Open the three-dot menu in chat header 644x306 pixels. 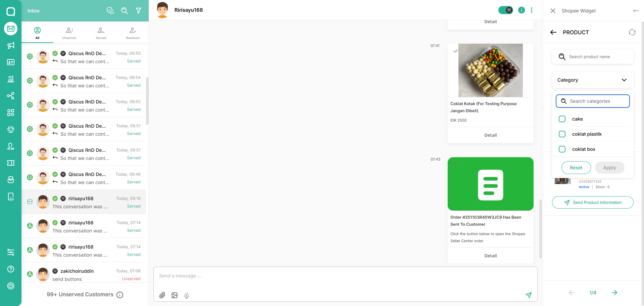[x=532, y=10]
